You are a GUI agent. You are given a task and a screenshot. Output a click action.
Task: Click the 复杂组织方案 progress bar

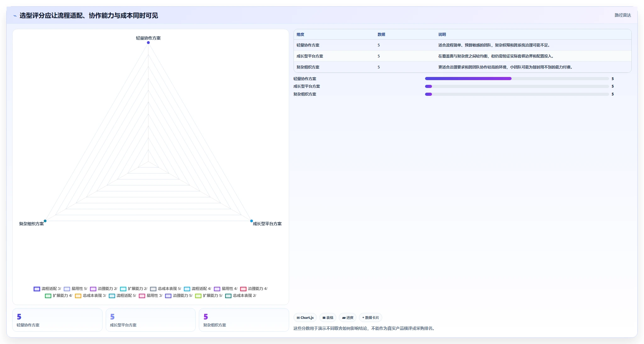point(517,94)
